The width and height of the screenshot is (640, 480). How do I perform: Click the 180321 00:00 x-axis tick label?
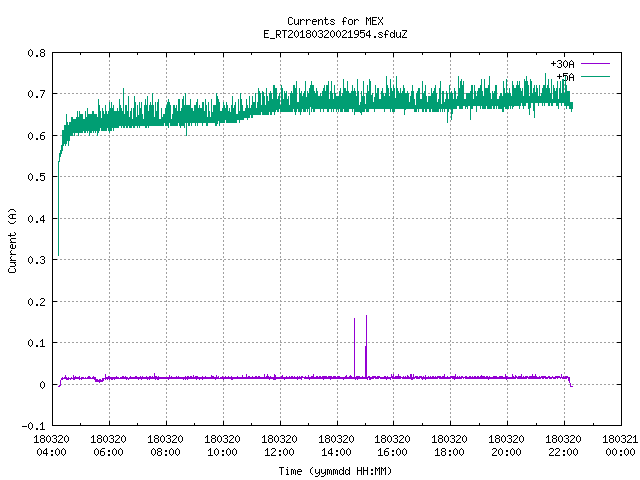(x=620, y=446)
